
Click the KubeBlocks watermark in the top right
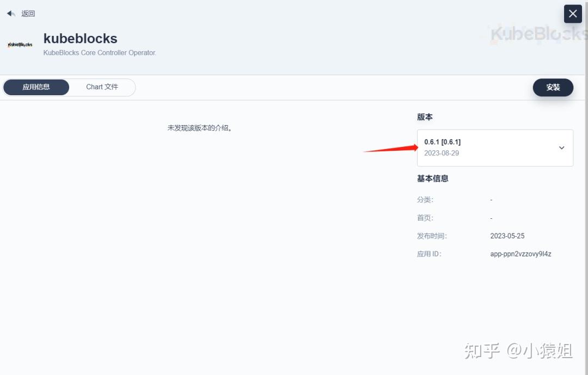(531, 34)
